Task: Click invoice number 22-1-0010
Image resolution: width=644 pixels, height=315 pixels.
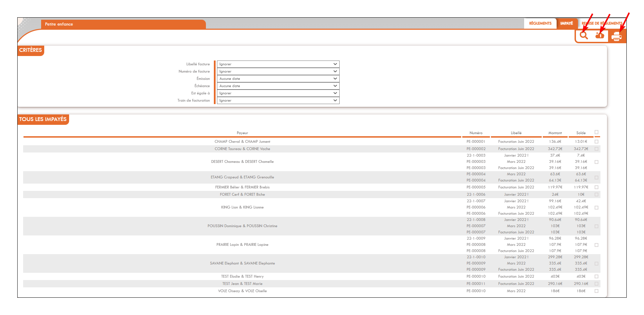Action: [x=476, y=257]
